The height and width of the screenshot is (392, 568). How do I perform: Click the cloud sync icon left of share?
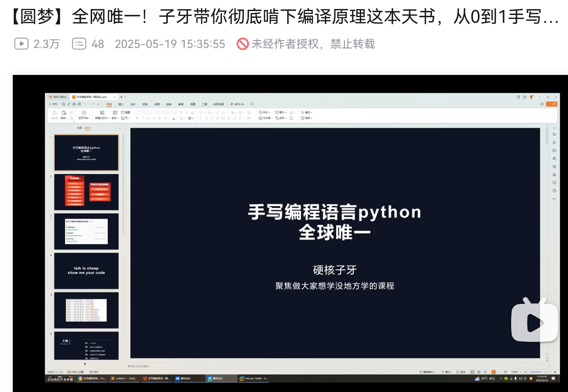[x=542, y=104]
